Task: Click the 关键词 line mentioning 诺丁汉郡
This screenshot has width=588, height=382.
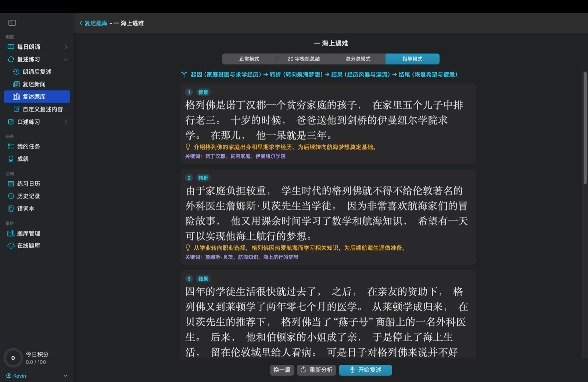Action: point(235,156)
